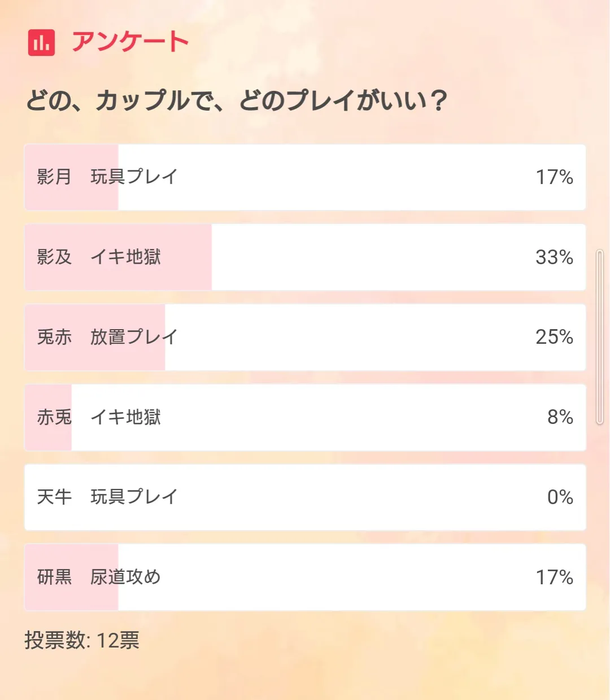Click the 17% label on the 研黒 row
Screen dimensions: 610x700
pyautogui.click(x=554, y=577)
